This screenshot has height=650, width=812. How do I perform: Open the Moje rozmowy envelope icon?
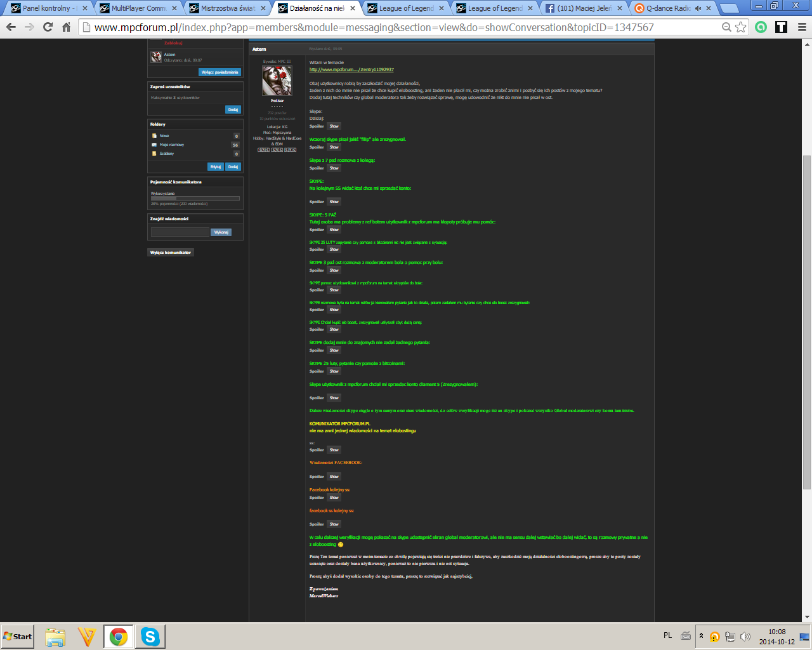[154, 145]
